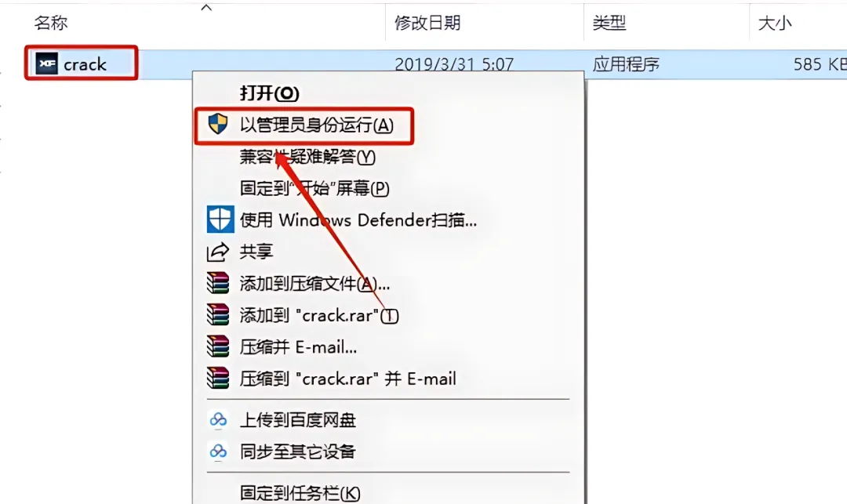The width and height of the screenshot is (847, 504).
Task: Sort by the 名称 column header
Action: (x=51, y=23)
